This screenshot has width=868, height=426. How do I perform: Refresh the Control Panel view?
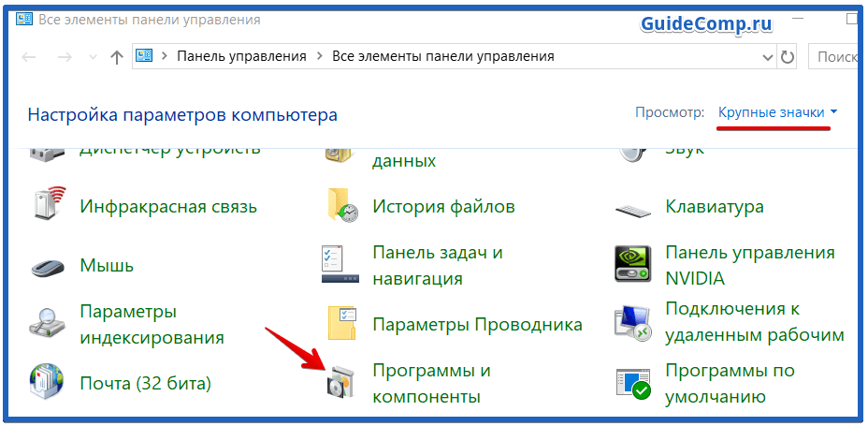pyautogui.click(x=787, y=56)
